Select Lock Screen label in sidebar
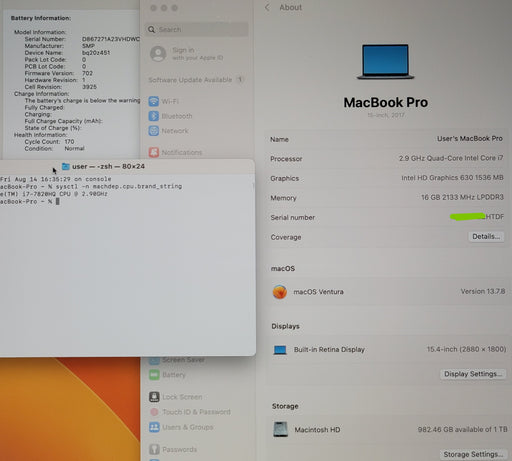This screenshot has height=461, width=512. [x=182, y=397]
